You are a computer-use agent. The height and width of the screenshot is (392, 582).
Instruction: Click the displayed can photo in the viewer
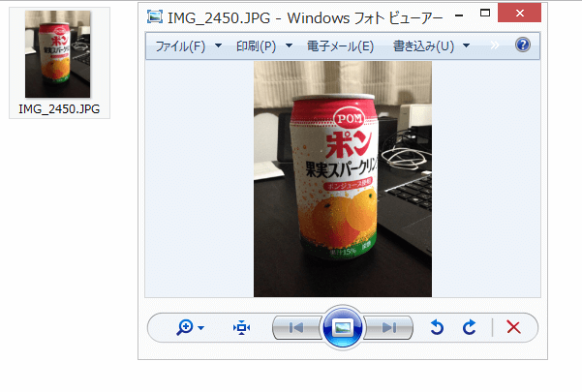coord(343,179)
